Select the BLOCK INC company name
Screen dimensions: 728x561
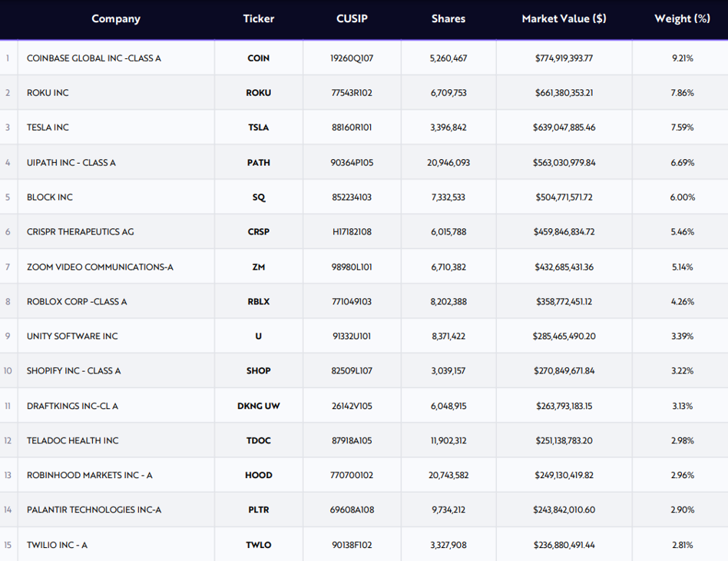tap(50, 198)
